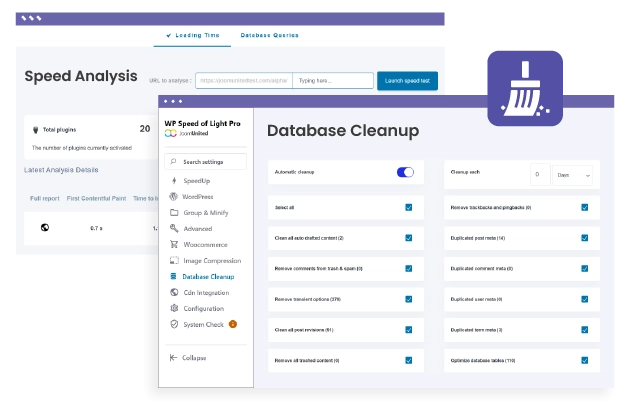Screen dimensions: 630x401
Task: Click the Advanced wrench icon
Action: pyautogui.click(x=174, y=229)
